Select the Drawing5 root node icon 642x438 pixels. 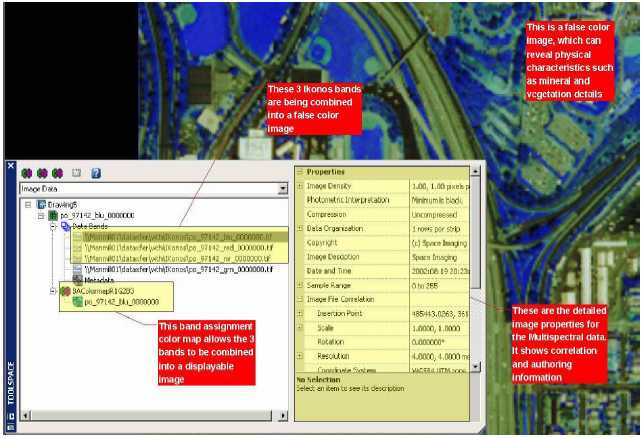pos(41,204)
